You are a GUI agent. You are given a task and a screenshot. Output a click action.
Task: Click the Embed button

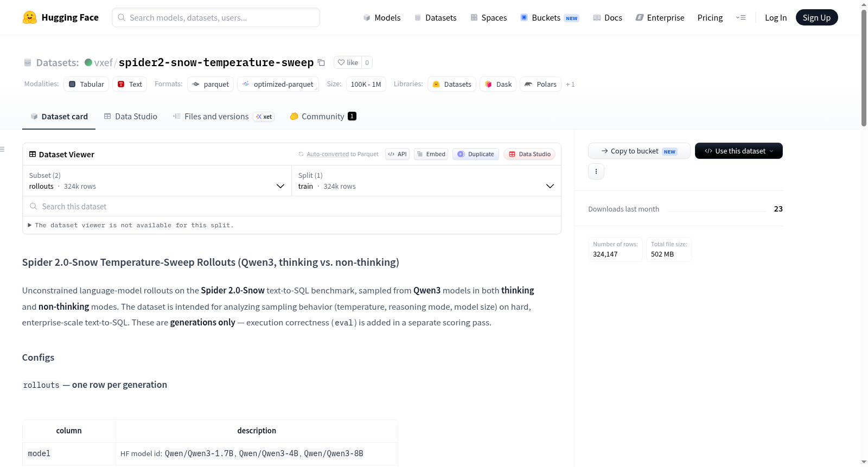coord(431,154)
